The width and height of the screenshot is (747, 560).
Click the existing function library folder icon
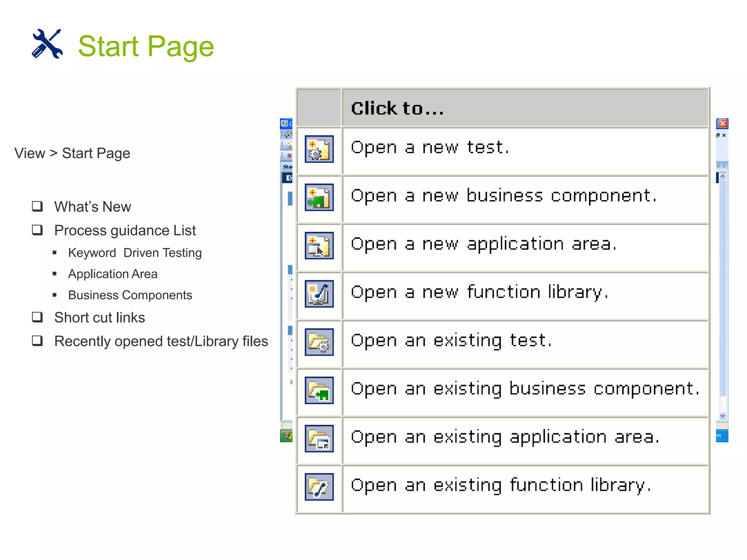[x=319, y=487]
